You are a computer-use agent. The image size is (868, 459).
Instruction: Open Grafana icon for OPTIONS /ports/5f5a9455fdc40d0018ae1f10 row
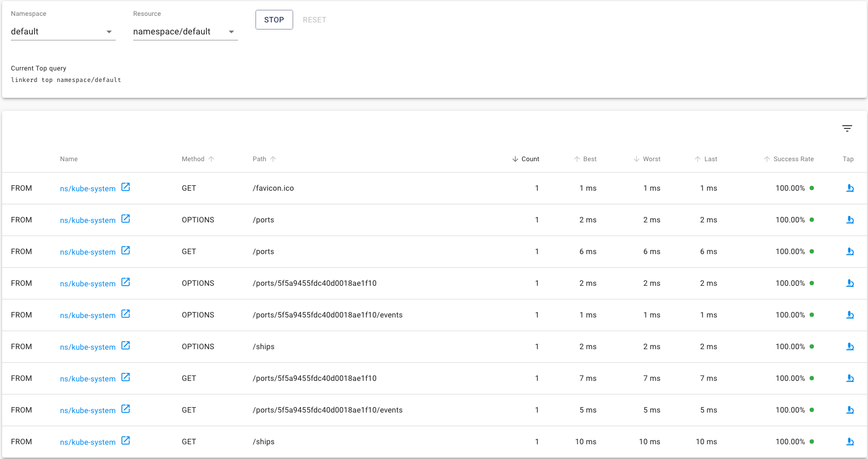[126, 282]
